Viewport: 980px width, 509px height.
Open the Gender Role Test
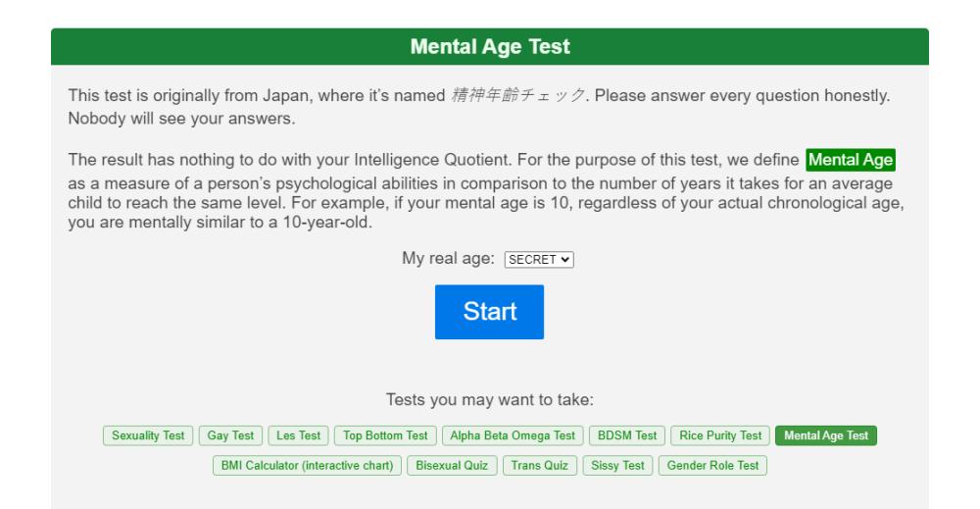pyautogui.click(x=712, y=466)
